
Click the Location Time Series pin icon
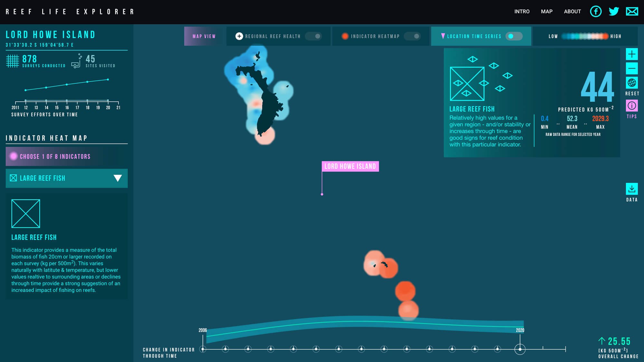coord(443,36)
